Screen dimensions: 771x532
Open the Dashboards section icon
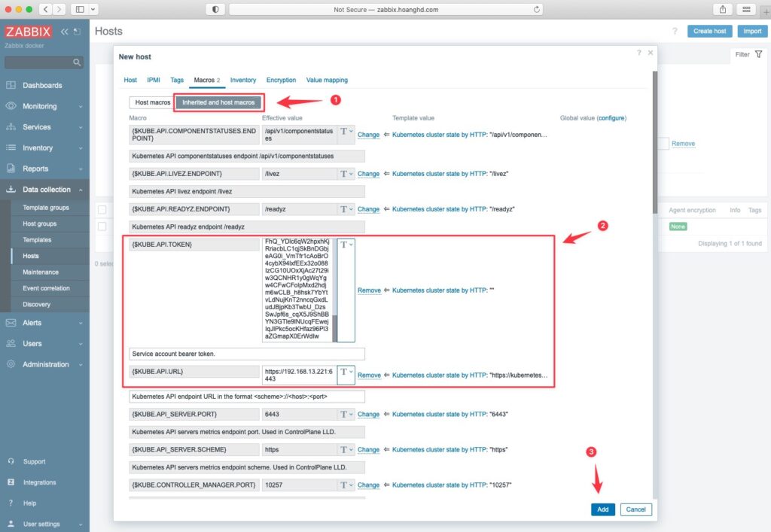tap(11, 85)
